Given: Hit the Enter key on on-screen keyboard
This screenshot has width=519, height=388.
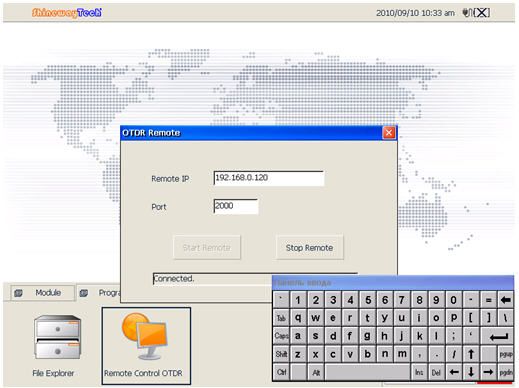Looking at the screenshot, I should [x=496, y=336].
